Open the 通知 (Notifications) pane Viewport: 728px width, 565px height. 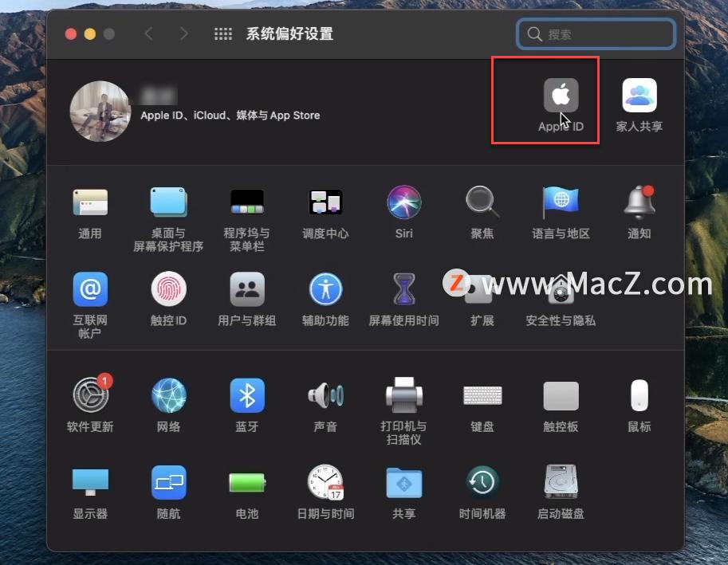pos(638,202)
